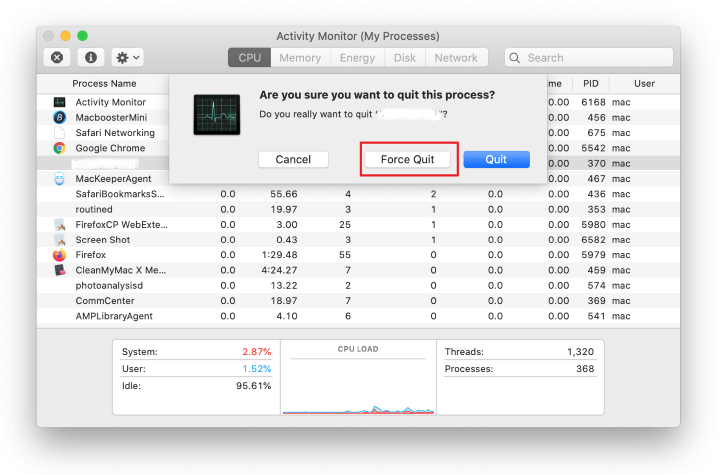Click PID 370 in the highlighted row
Viewport: 720px width, 475px height.
[596, 163]
